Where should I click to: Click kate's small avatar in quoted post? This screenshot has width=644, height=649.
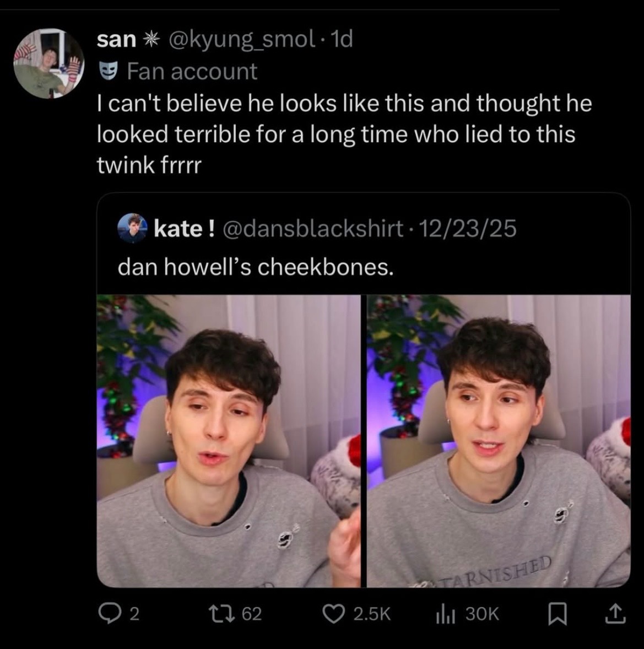(132, 228)
